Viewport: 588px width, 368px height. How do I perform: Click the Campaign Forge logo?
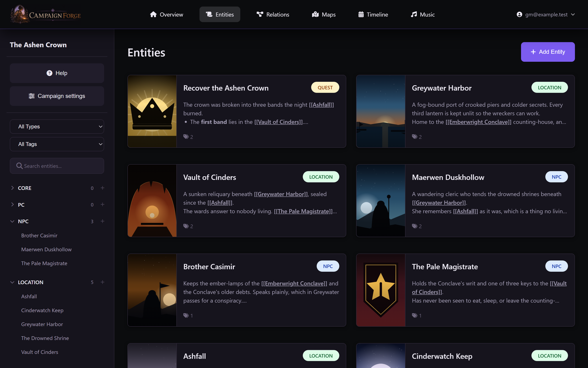(x=46, y=14)
